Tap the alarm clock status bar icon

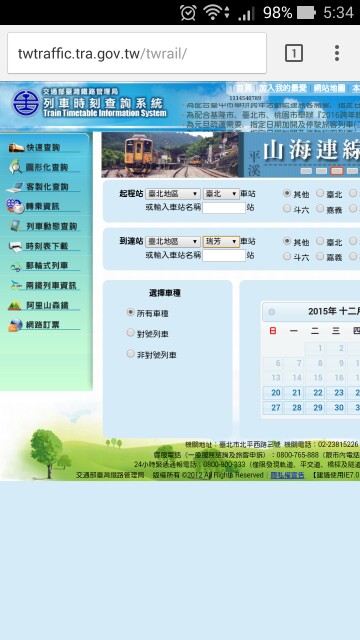[x=188, y=13]
